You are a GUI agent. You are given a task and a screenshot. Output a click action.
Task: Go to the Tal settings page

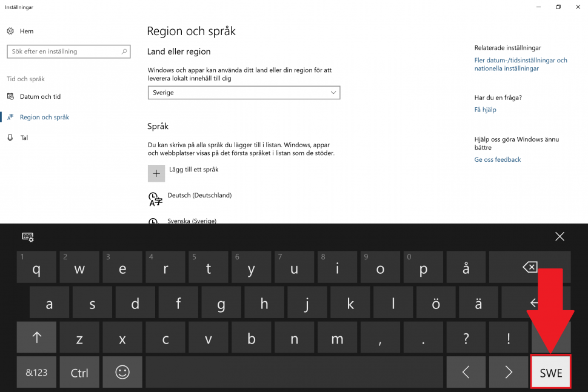coord(24,138)
